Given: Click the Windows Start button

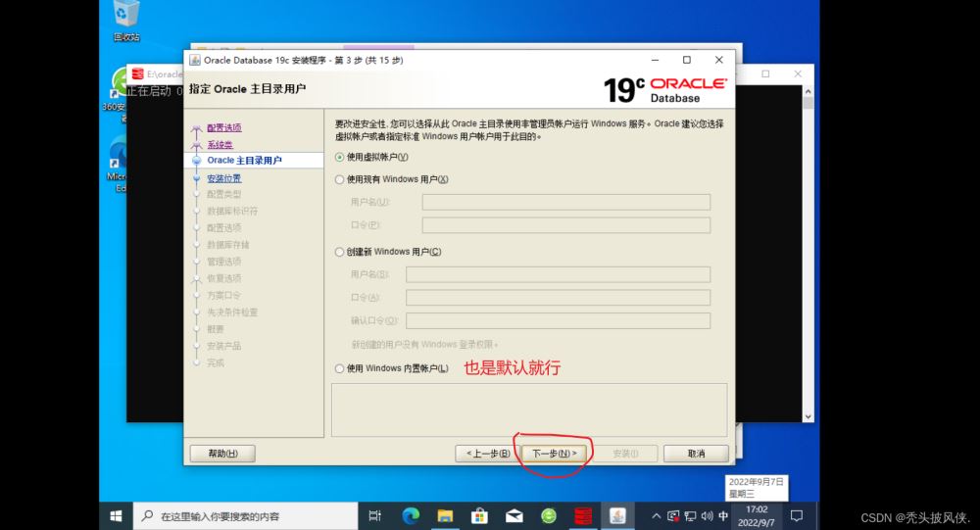Looking at the screenshot, I should click(116, 515).
